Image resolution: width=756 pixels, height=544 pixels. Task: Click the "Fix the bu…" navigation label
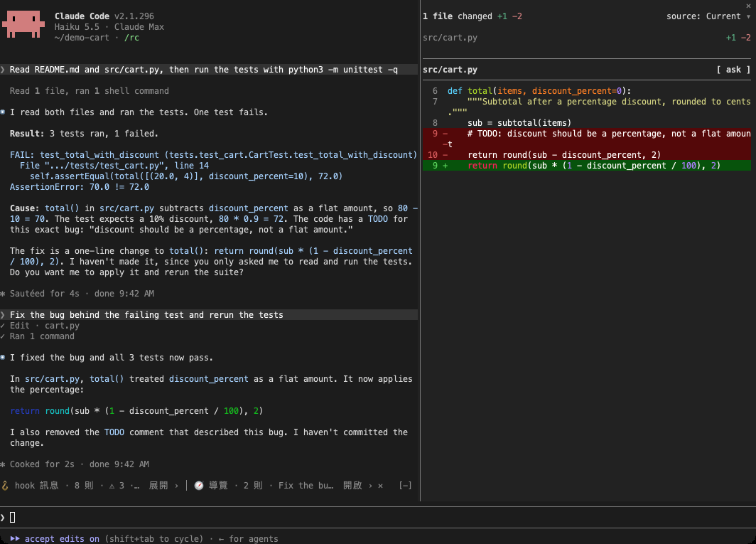click(x=306, y=486)
